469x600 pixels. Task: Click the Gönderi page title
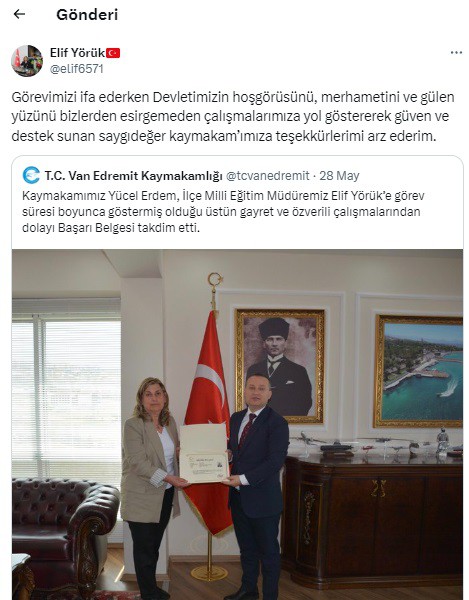[87, 15]
